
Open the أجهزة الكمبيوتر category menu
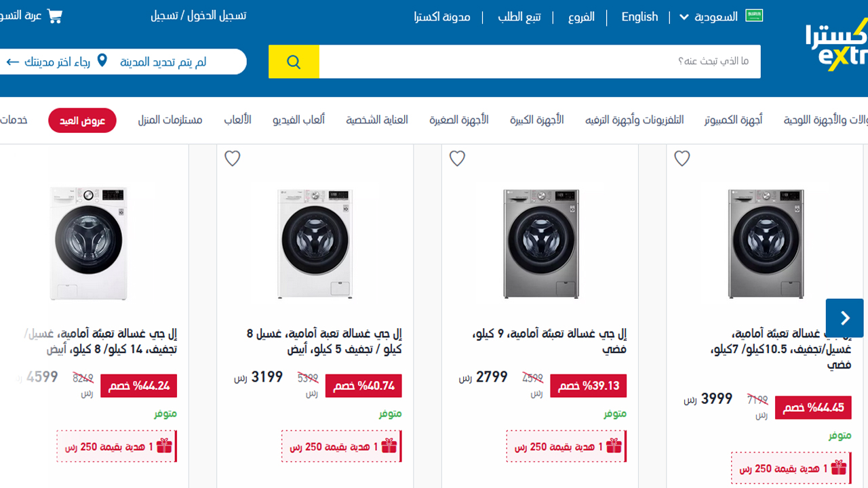tap(733, 120)
